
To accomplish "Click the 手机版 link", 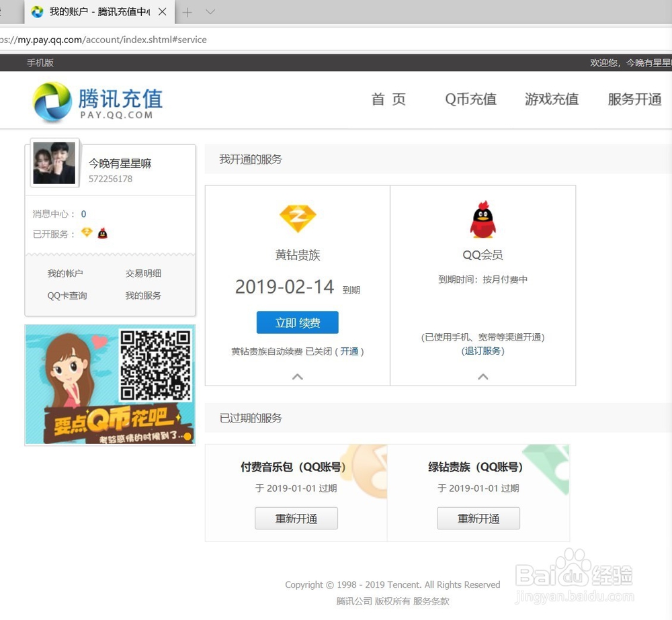I will coord(40,62).
